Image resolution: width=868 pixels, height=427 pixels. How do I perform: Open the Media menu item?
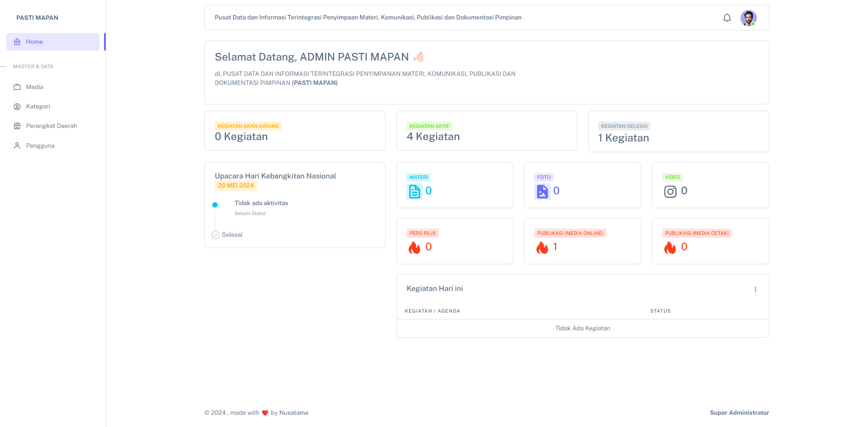point(53,87)
